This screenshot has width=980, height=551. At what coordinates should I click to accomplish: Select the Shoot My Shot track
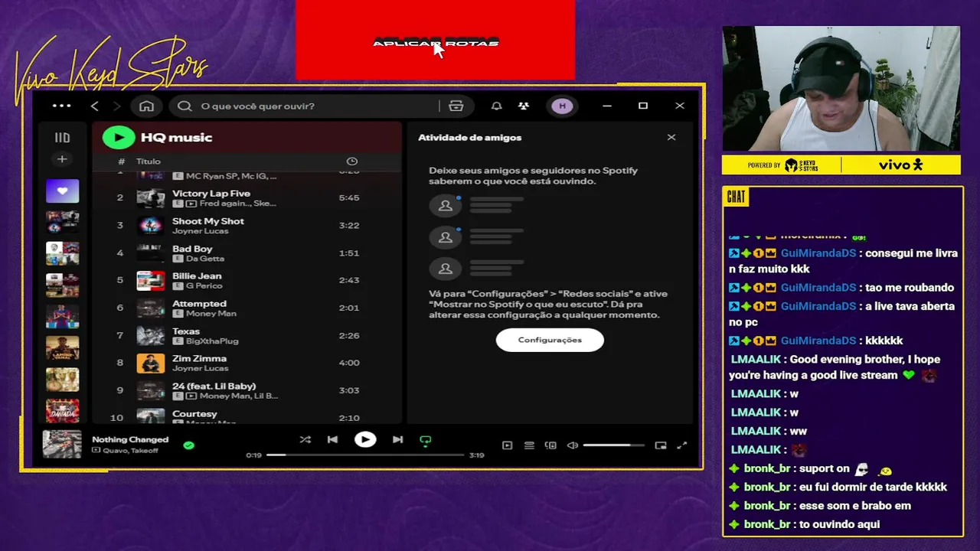pos(247,225)
